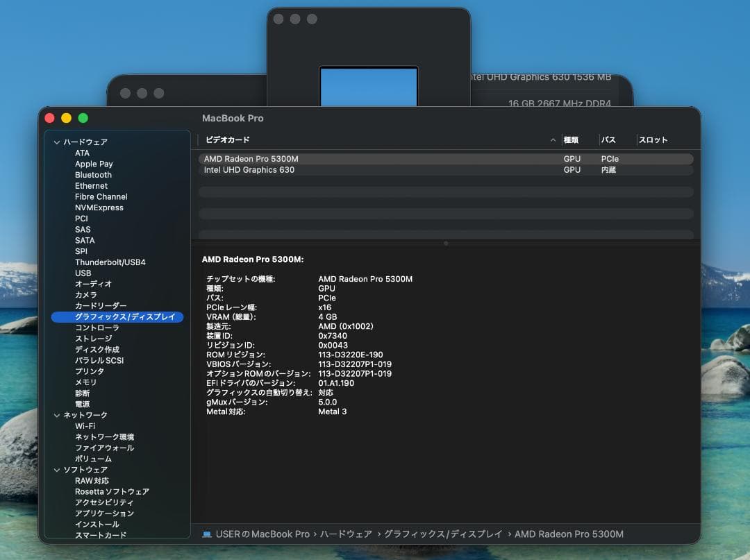The width and height of the screenshot is (750, 560).
Task: Collapse the ハードウェア section
Action: [x=57, y=142]
